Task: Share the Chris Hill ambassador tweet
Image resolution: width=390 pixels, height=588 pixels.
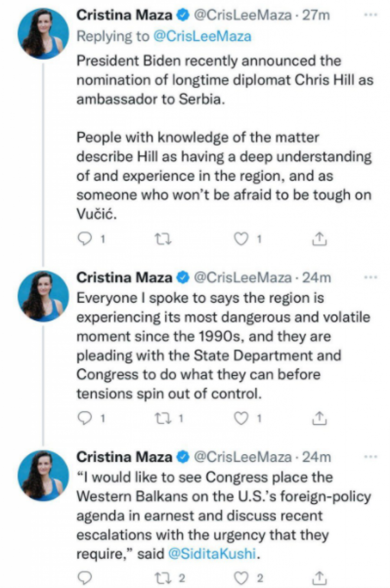Action: coord(319,238)
